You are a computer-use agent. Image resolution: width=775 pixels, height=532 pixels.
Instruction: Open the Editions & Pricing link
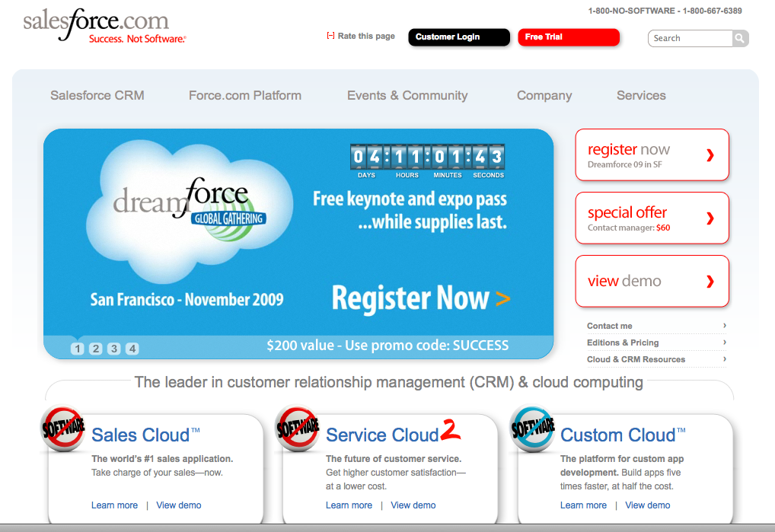[623, 342]
